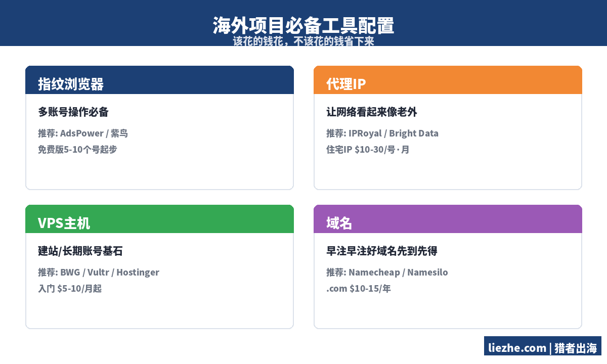Select the VPS主机 card header
Screen dimensions: 607x364
pyautogui.click(x=159, y=219)
